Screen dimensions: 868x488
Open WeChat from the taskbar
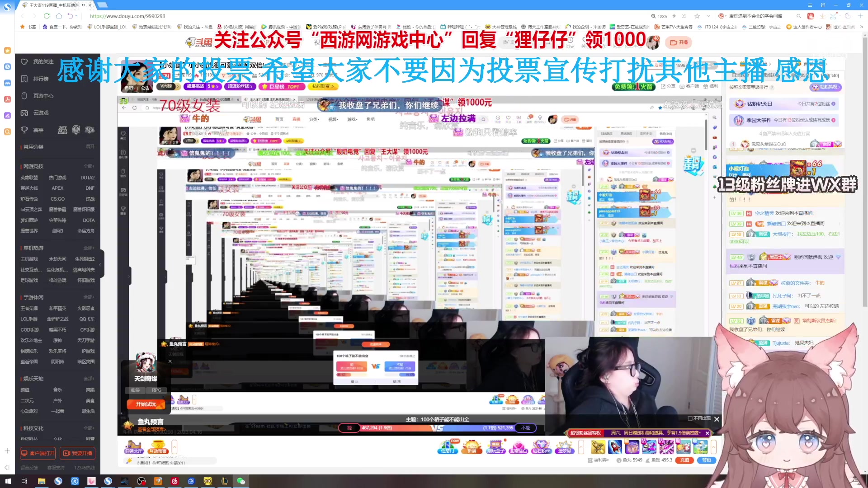[x=241, y=481]
